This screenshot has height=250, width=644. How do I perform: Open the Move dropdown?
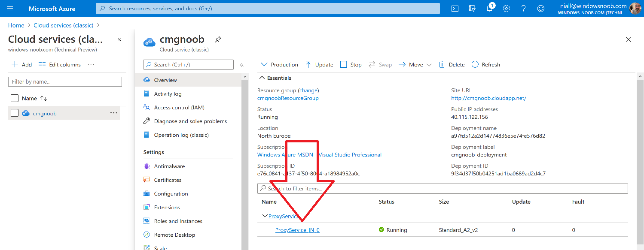[x=415, y=64]
